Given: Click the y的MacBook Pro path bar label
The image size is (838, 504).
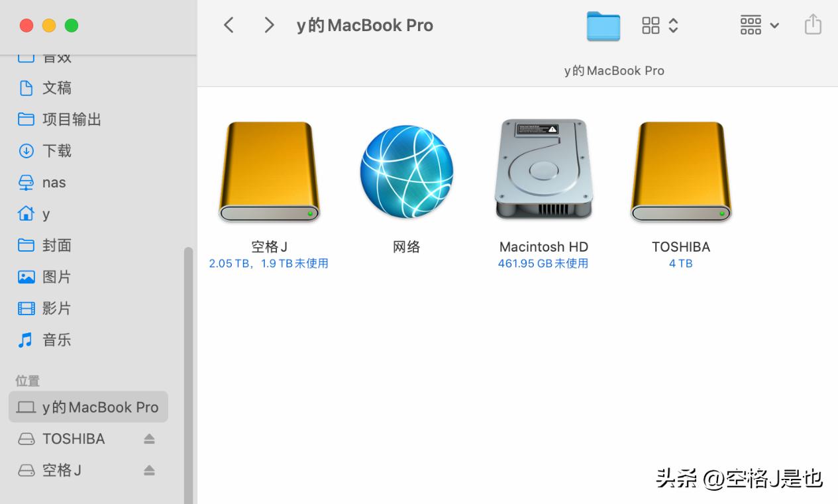Looking at the screenshot, I should [614, 71].
